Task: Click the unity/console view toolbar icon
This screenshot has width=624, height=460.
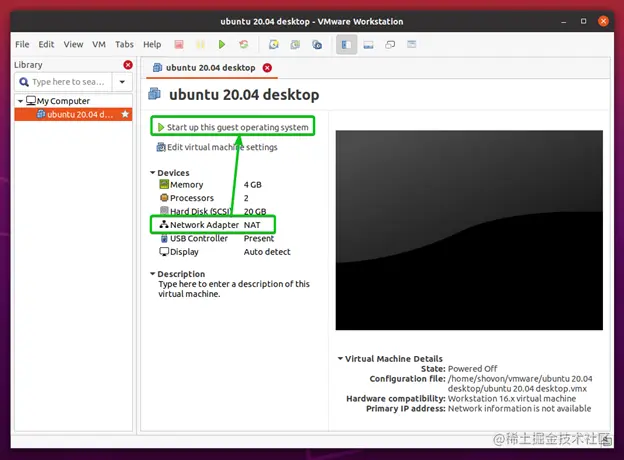Action: 411,45
